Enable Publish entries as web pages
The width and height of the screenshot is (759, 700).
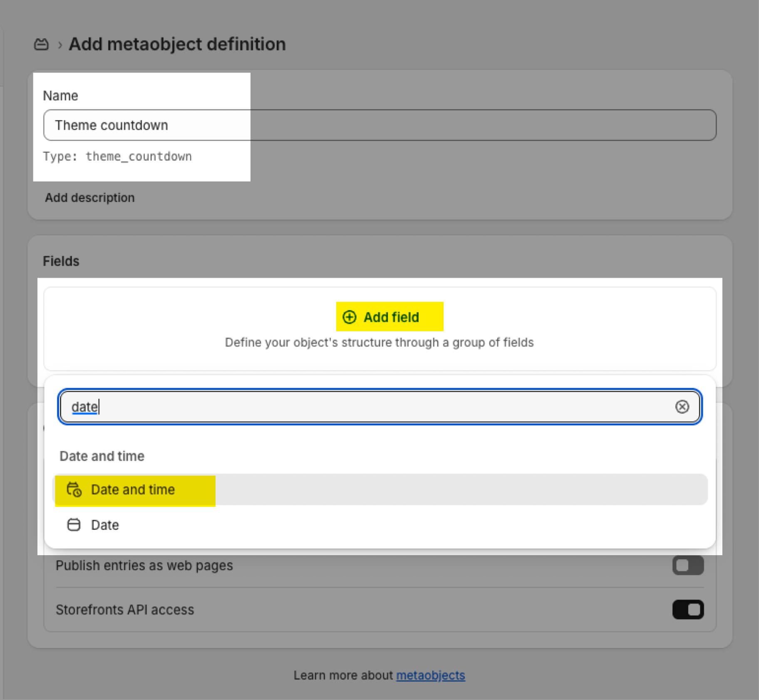coord(687,566)
